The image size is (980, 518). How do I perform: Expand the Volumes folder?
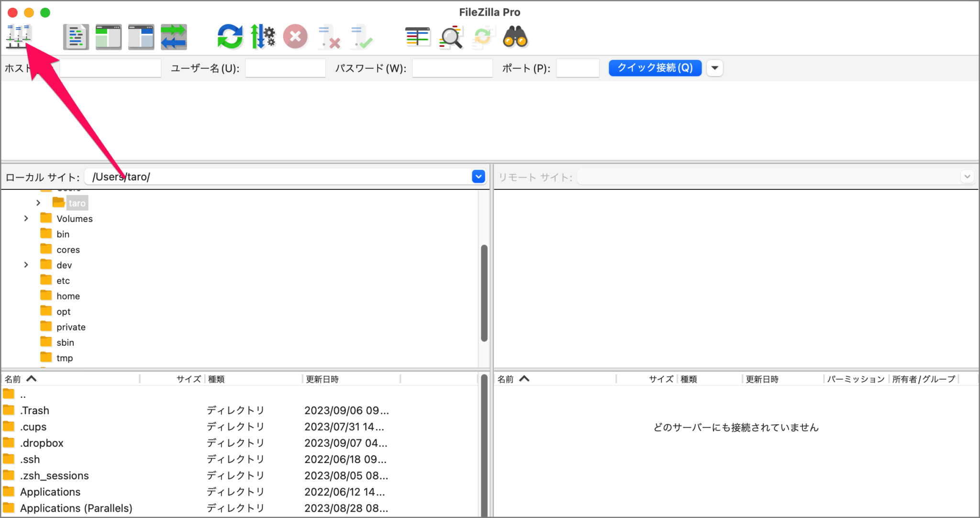pos(26,218)
